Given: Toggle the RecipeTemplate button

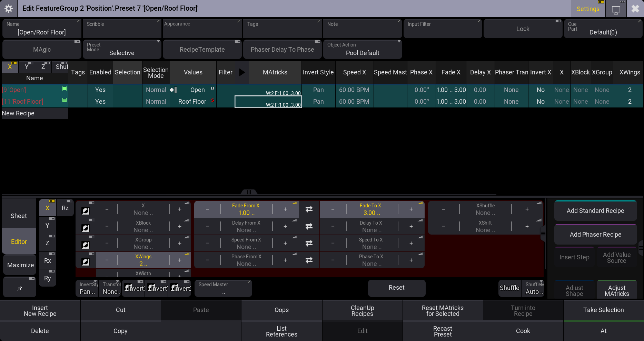Looking at the screenshot, I should click(x=202, y=50).
